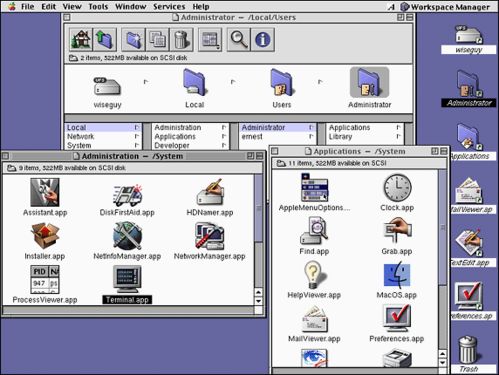Open the Window menu
Screen dimensions: 499x375
[130, 6]
